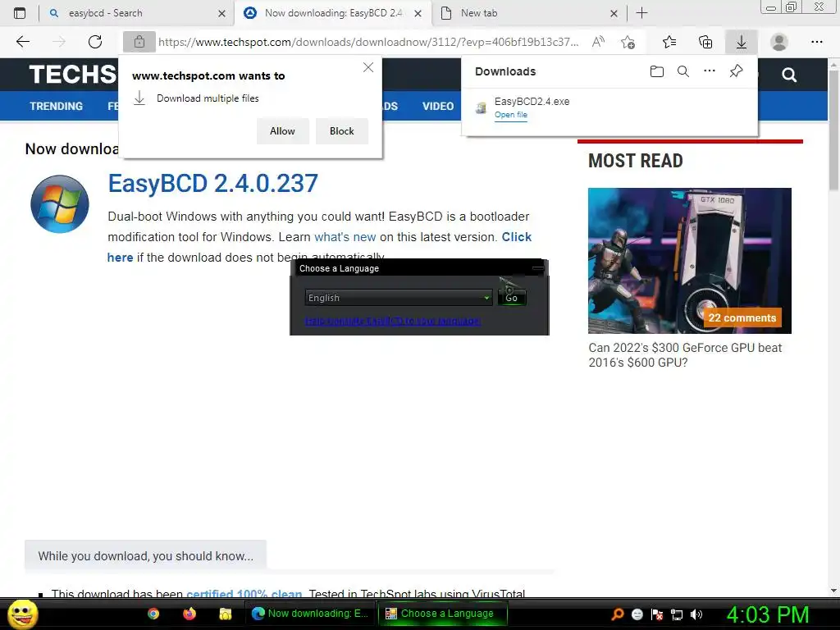Screen dimensions: 840x630
Task: Click Open file under EasyBCD2.4.exe
Action: pyautogui.click(x=510, y=115)
